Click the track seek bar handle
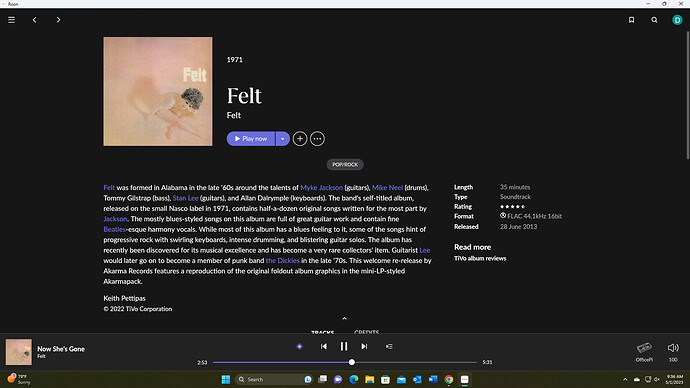Screen dimensions: 690x388 coord(352,362)
